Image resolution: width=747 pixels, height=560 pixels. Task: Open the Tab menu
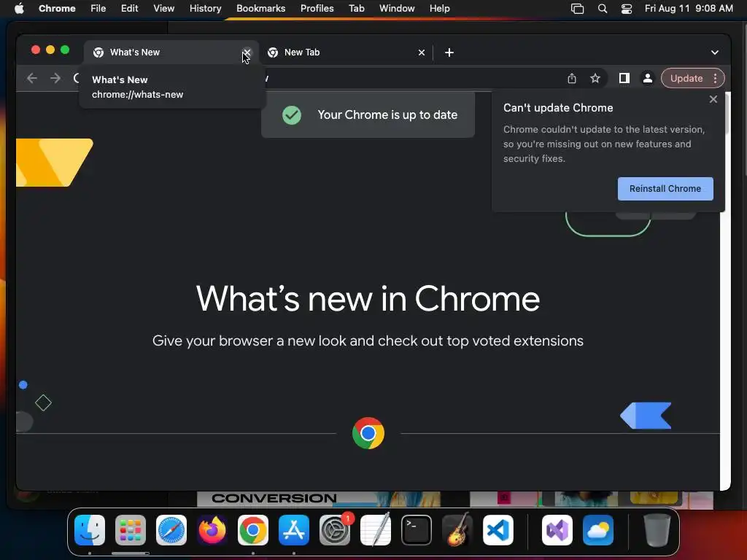click(x=356, y=9)
